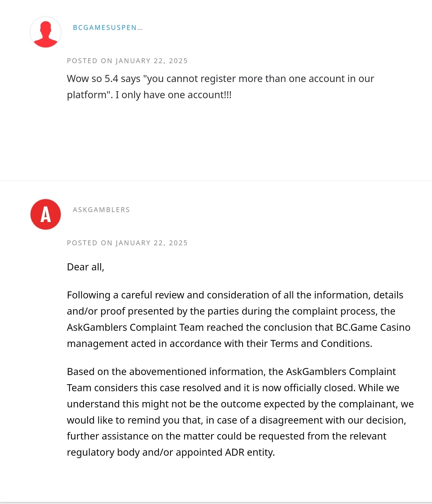This screenshot has width=432, height=504.
Task: Open the red silhouette user avatar
Action: coord(46,32)
